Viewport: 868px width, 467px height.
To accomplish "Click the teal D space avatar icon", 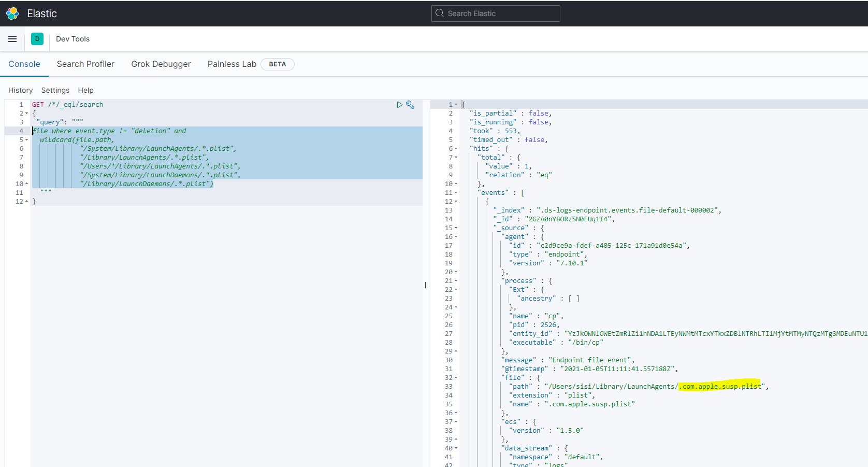I will [37, 39].
